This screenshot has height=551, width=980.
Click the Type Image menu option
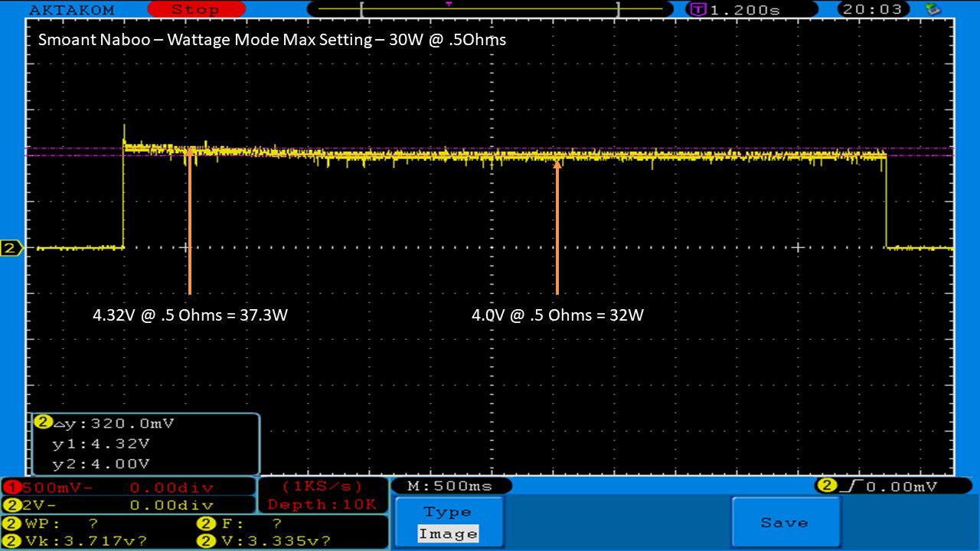click(448, 523)
